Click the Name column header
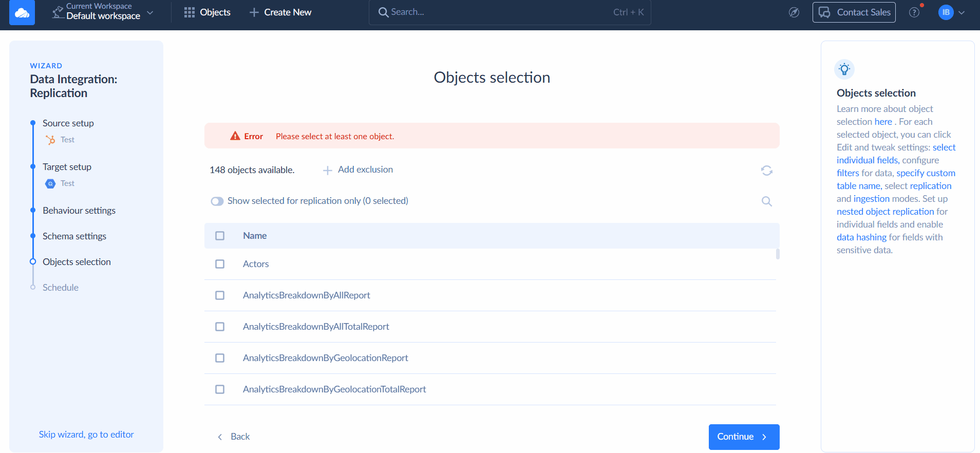Image resolution: width=980 pixels, height=453 pixels. 255,236
